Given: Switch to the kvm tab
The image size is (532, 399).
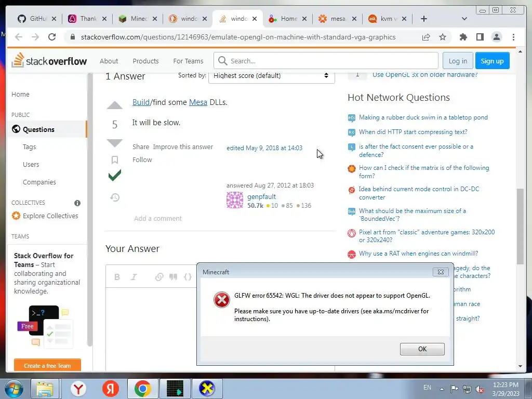Looking at the screenshot, I should point(387,19).
